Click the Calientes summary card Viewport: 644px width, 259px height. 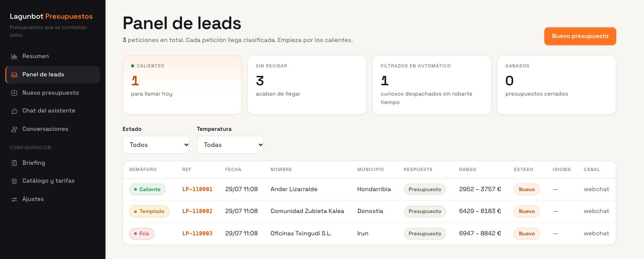[182, 85]
